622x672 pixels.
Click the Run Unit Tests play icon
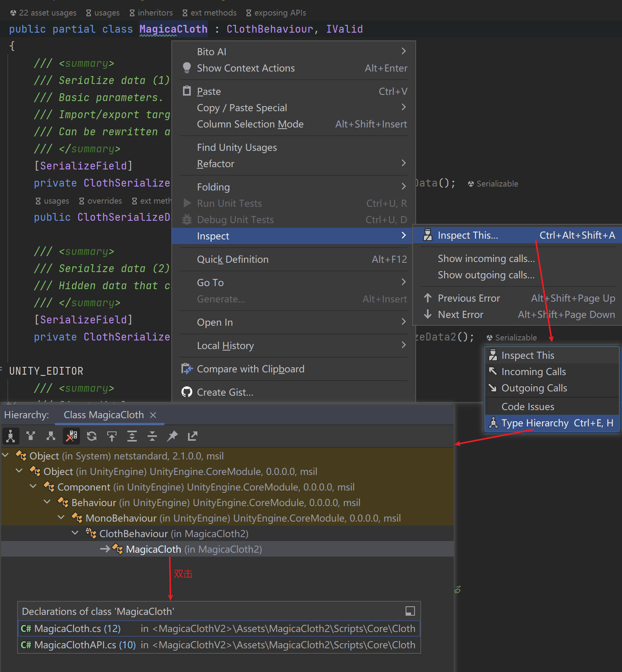click(x=187, y=203)
